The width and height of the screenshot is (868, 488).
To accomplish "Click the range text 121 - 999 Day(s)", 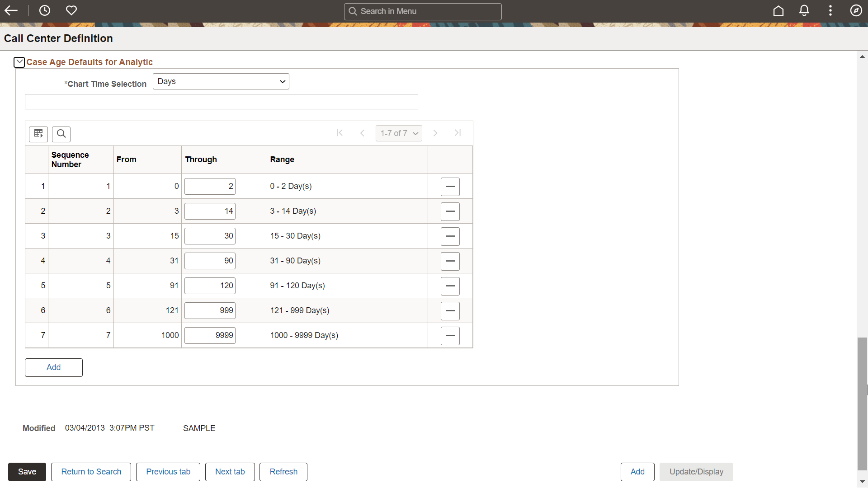I will (x=300, y=310).
